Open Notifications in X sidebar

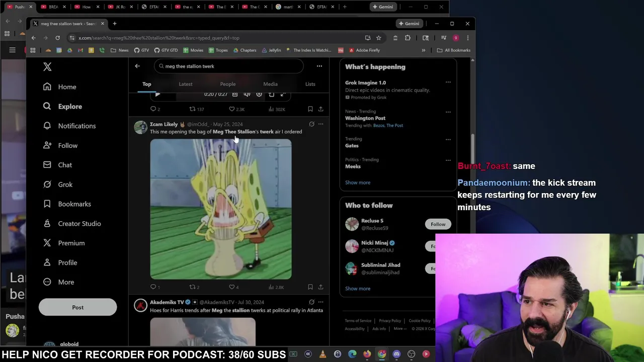pyautogui.click(x=69, y=126)
